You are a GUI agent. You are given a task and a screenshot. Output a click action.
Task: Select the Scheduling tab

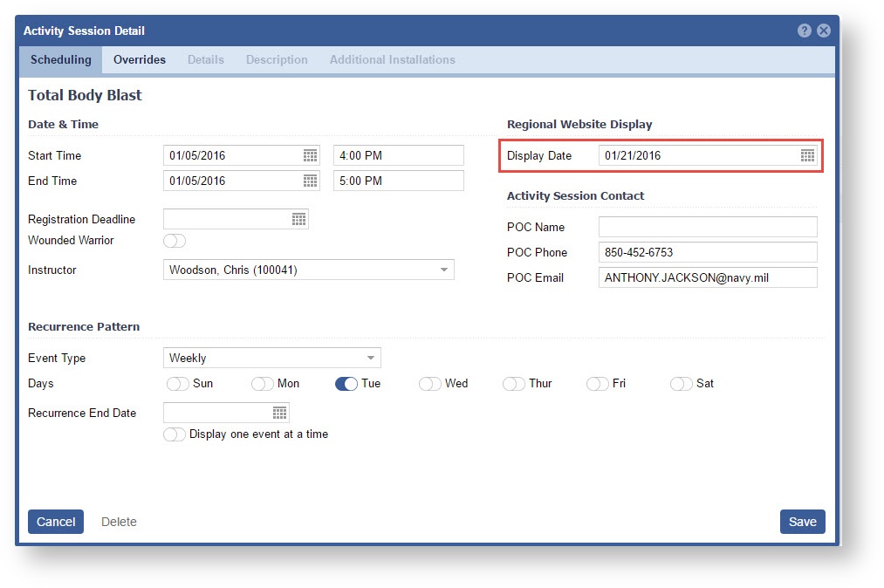click(x=60, y=59)
